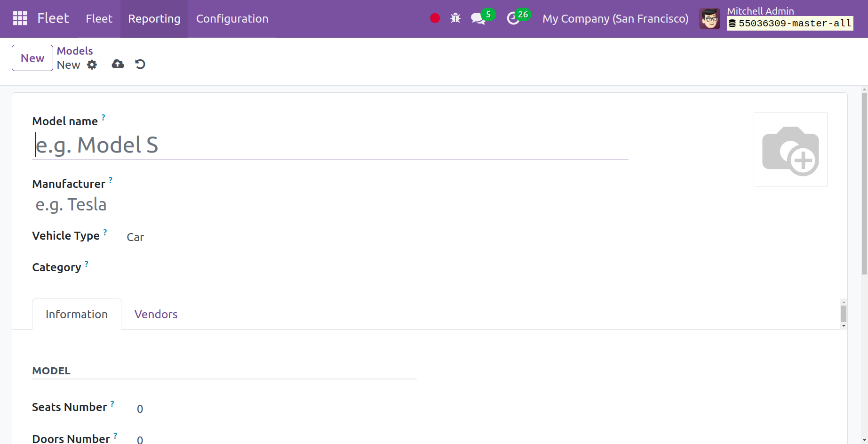Open the Mitchell Admin user menu
868x444 pixels.
coord(776,19)
